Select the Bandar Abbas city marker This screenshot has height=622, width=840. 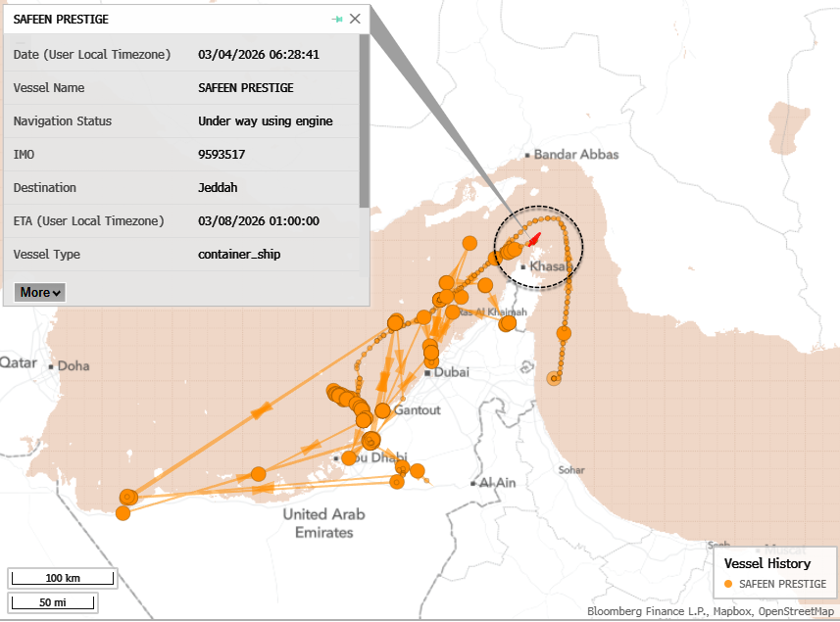click(x=526, y=155)
